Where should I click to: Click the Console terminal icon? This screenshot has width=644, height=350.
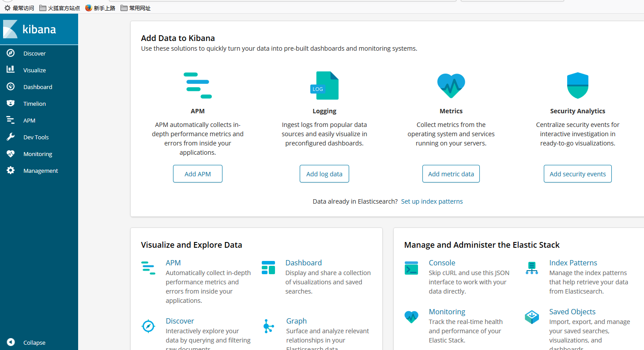[x=411, y=268]
